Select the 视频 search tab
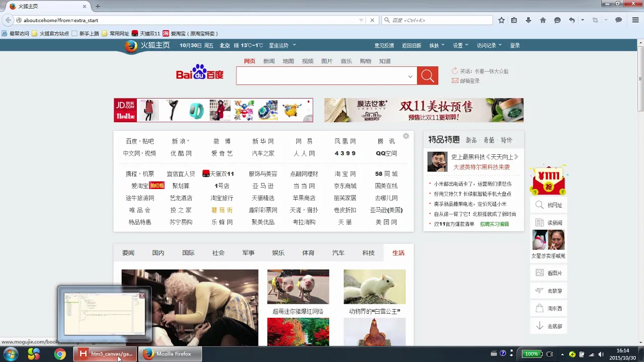 [x=307, y=61]
